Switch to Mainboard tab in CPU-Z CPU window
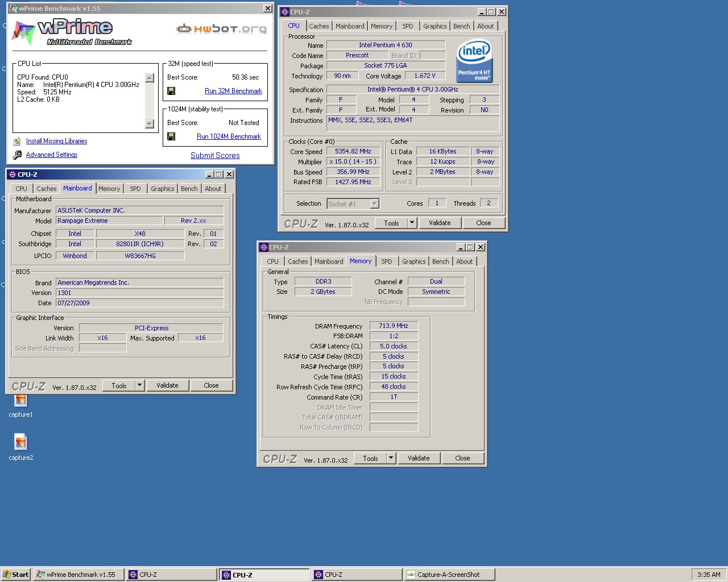This screenshot has width=728, height=582. click(350, 26)
